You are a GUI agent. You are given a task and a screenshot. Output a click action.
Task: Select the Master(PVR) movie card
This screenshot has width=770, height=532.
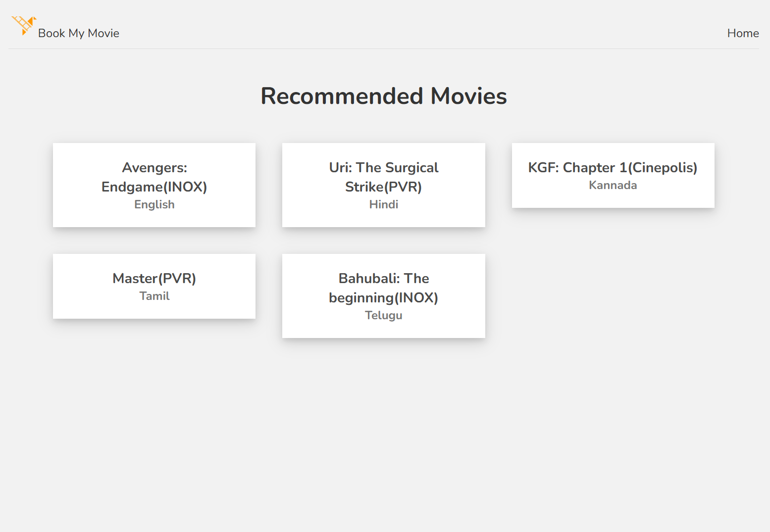coord(154,286)
